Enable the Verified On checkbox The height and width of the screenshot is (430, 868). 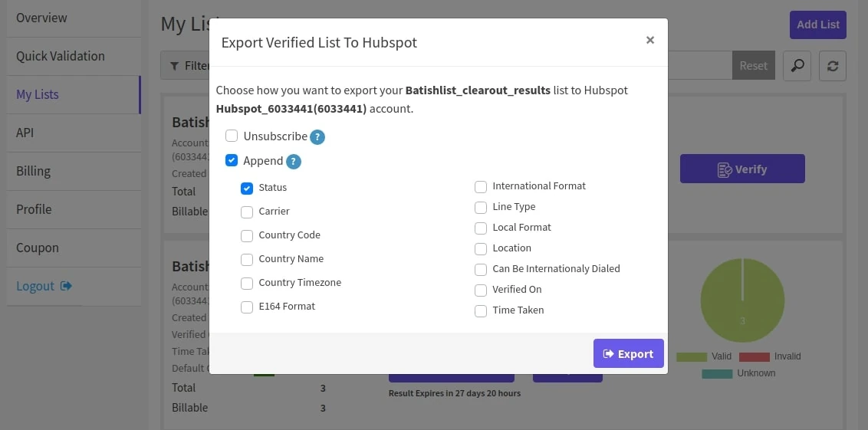pos(481,290)
